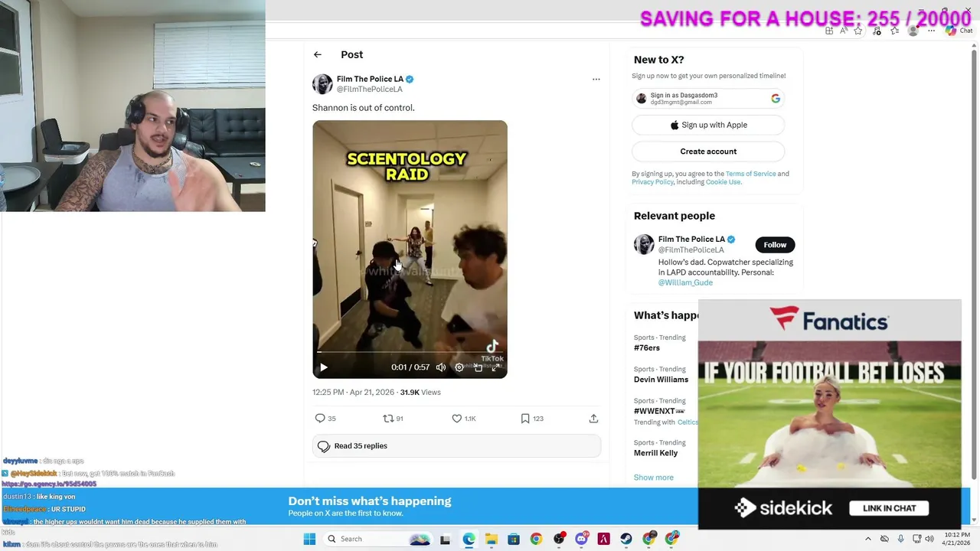
Task: Open Privacy Policy link
Action: [652, 182]
